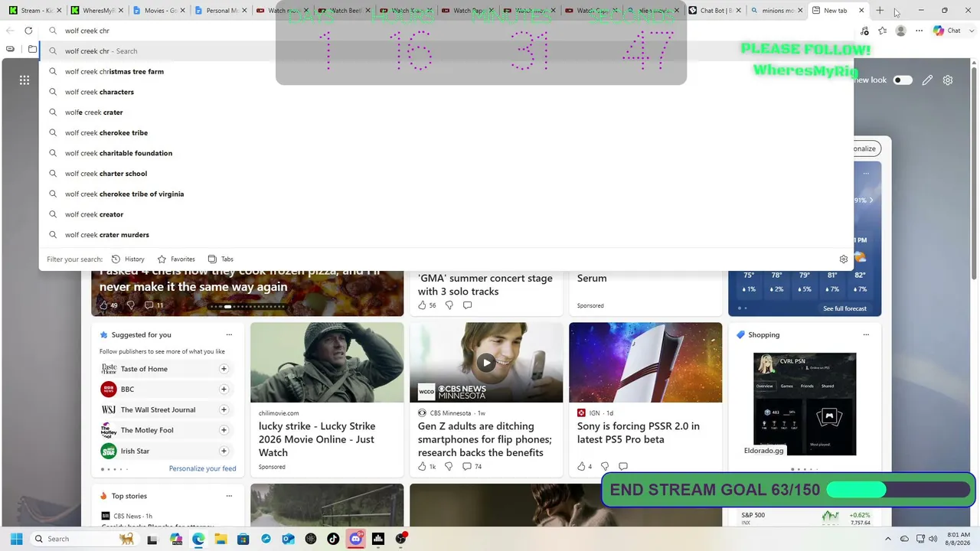Show hidden system tray icons
The height and width of the screenshot is (551, 980).
click(x=888, y=539)
